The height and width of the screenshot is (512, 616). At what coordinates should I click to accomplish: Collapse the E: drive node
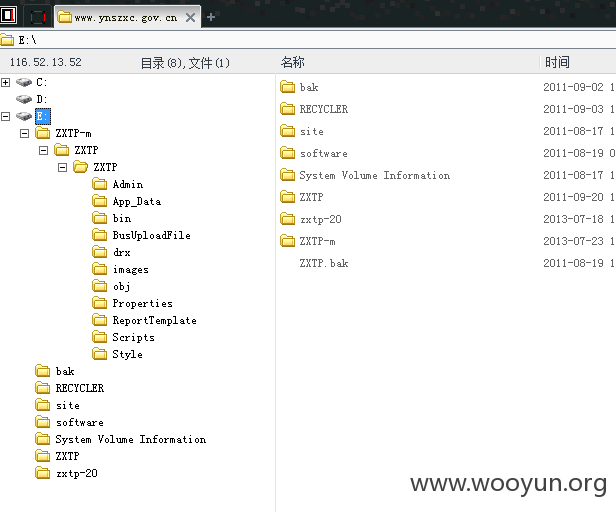click(6, 116)
